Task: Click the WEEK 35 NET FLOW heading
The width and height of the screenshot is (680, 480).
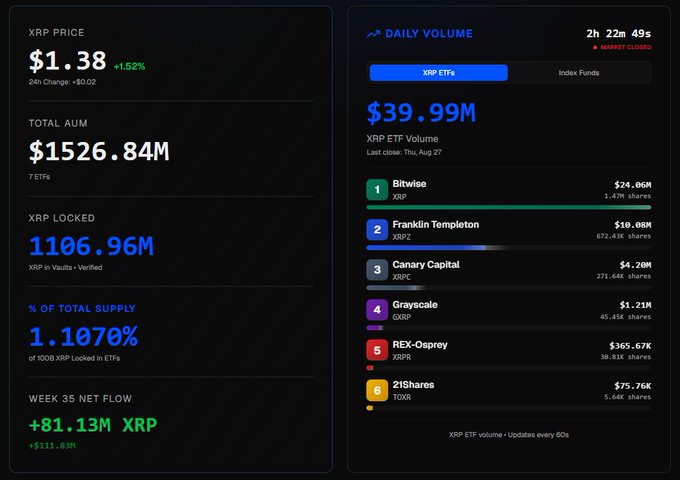Action: [80, 399]
